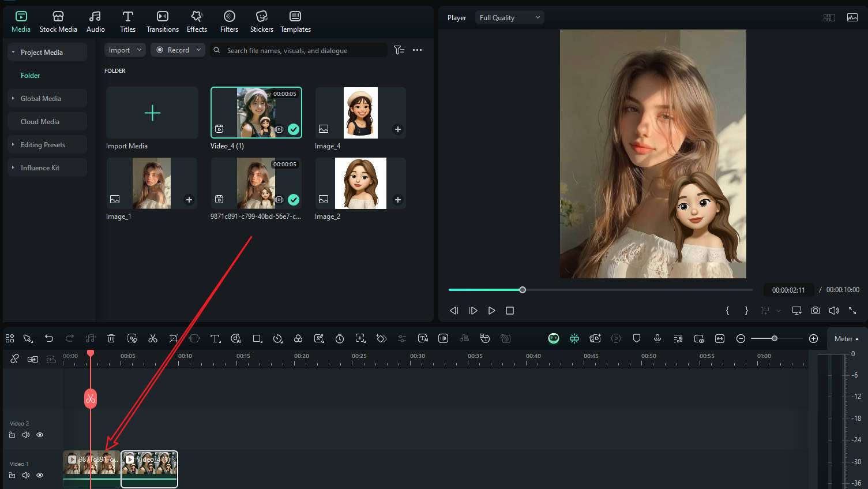Toggle lock folder icon on Video 2 track
The image size is (868, 489).
pos(12,435)
